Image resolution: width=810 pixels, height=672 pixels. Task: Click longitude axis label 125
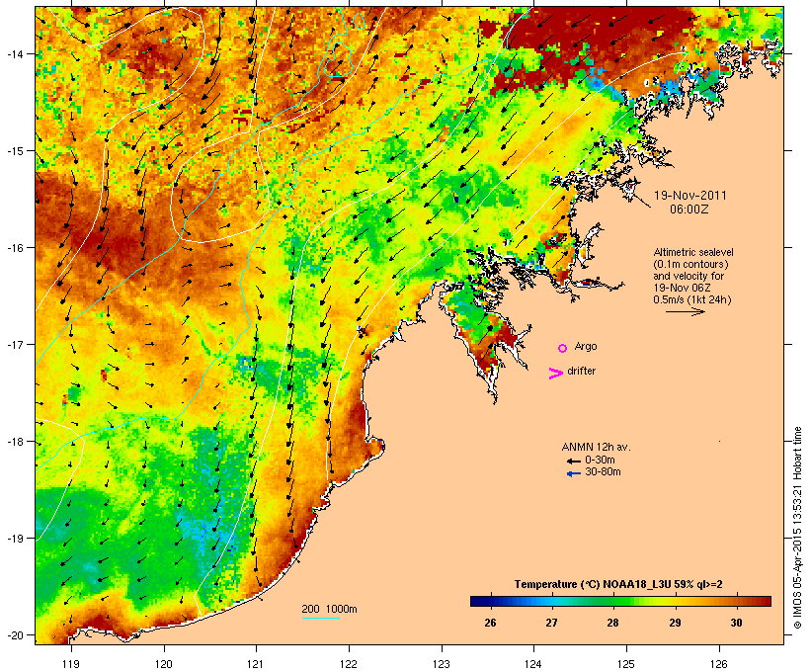tap(626, 664)
